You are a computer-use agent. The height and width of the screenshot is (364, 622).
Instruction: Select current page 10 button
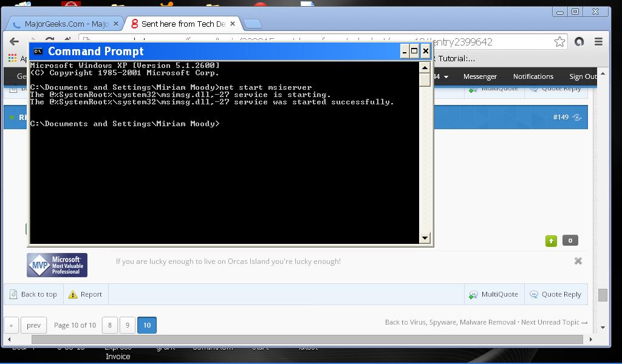tap(147, 325)
